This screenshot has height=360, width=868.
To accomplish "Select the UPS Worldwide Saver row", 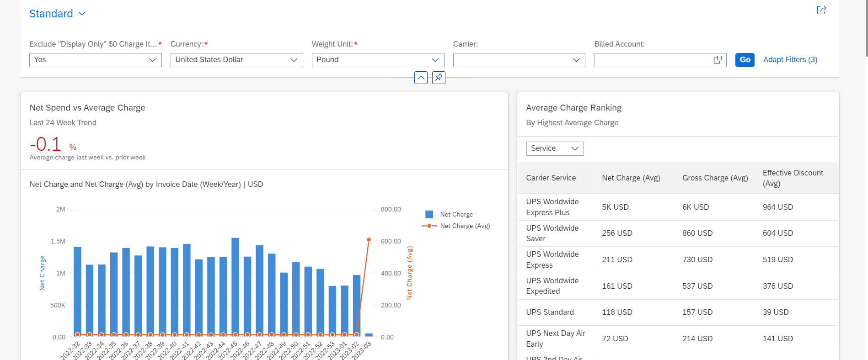I will point(678,233).
